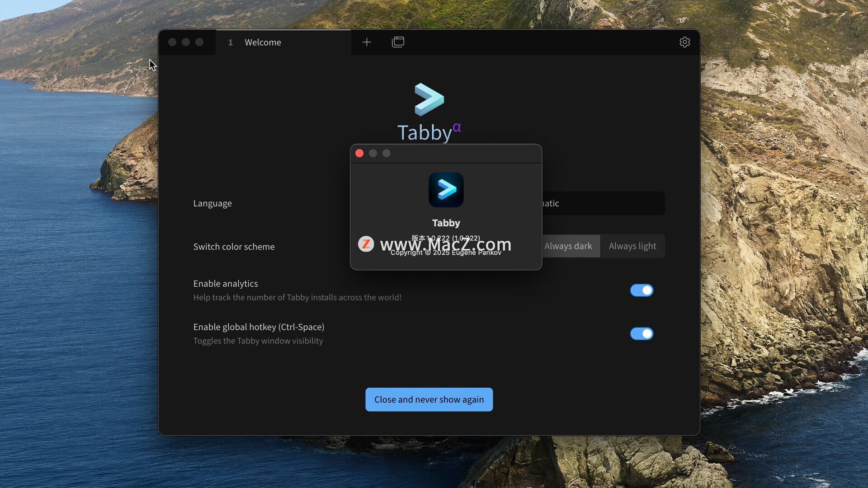Click the Enable analytics label

[226, 283]
